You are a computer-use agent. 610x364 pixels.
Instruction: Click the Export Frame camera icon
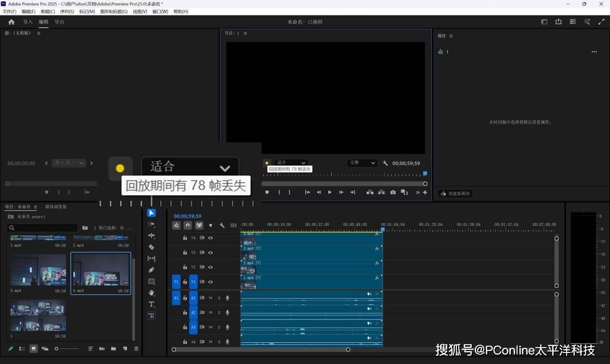393,192
